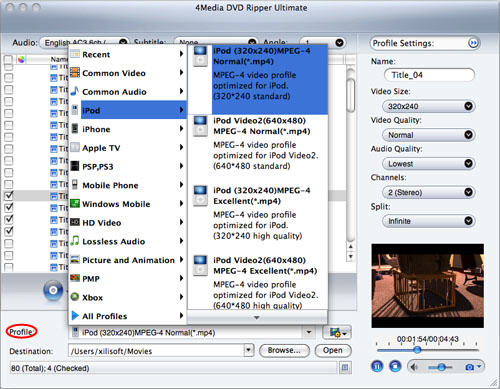
Task: Open the Profile combo box arrow
Action: pos(309,332)
